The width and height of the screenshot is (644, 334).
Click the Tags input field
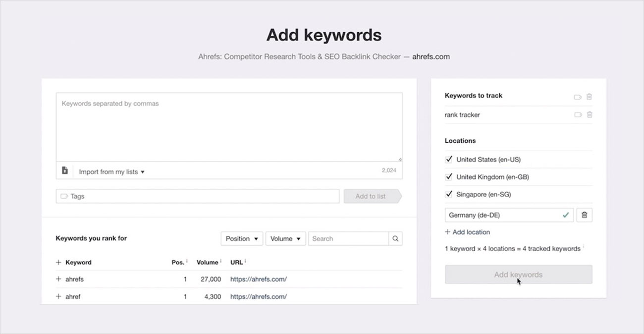198,196
